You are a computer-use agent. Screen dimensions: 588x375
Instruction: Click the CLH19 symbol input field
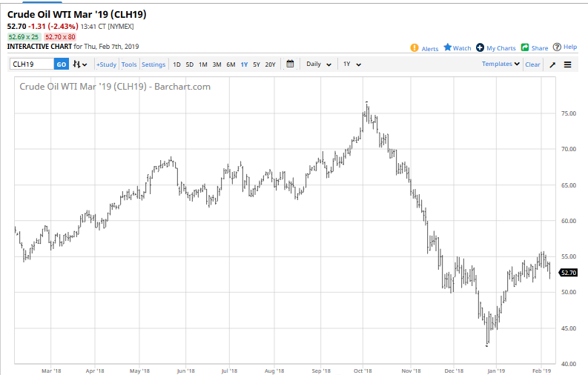[31, 64]
